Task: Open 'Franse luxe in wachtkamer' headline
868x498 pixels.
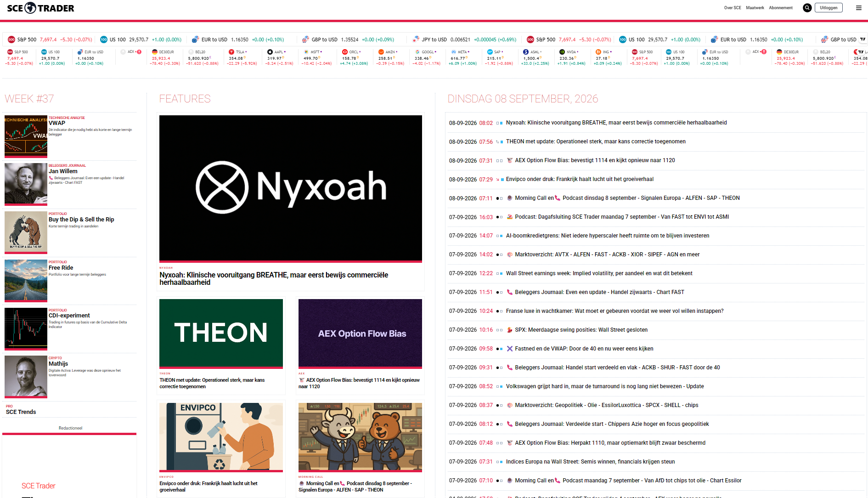Action: click(x=615, y=311)
